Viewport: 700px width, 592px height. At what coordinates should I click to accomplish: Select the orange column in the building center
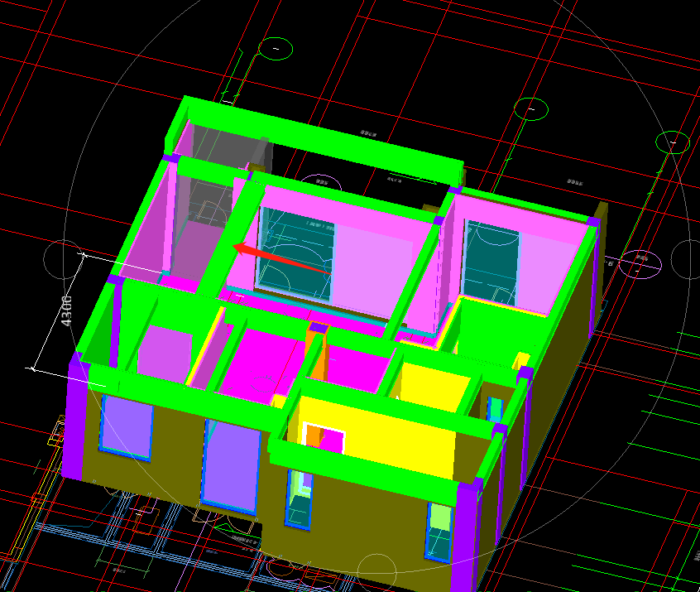(x=317, y=353)
